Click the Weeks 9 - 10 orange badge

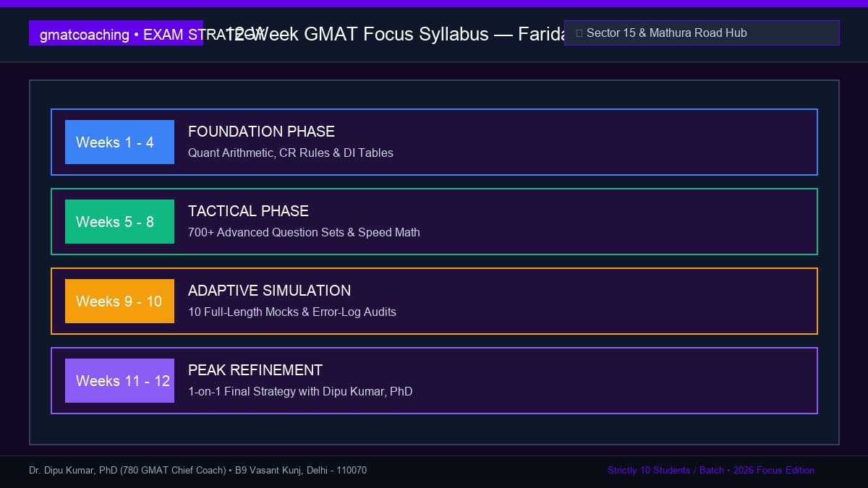(x=119, y=301)
